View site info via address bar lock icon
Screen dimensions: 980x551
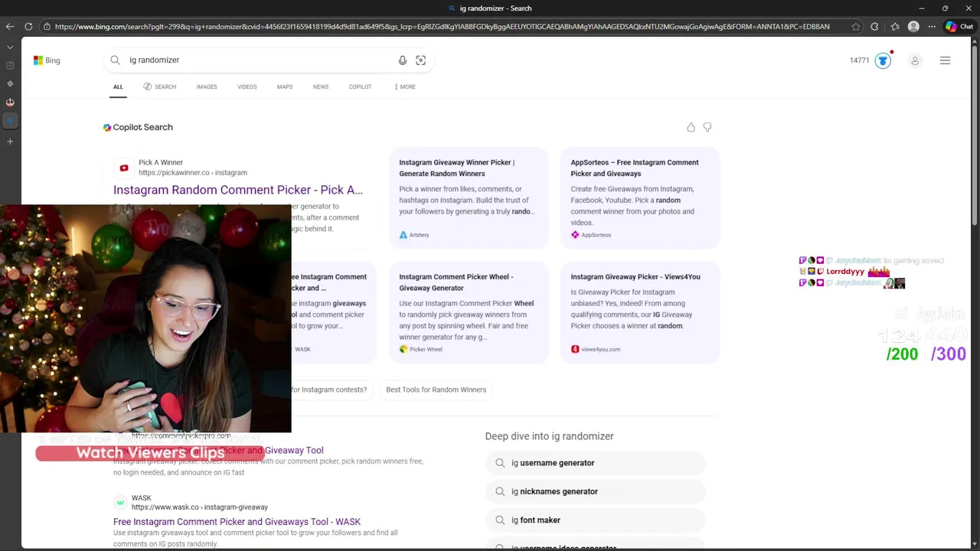click(x=47, y=27)
